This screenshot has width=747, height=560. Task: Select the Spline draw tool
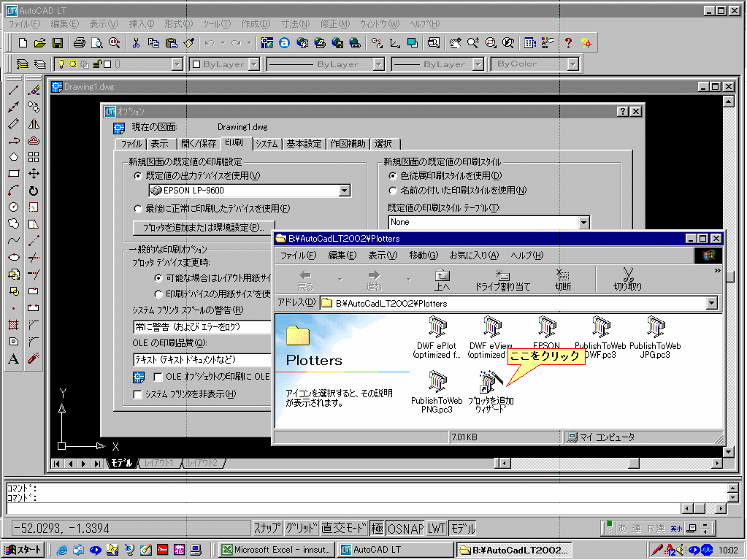(x=14, y=240)
